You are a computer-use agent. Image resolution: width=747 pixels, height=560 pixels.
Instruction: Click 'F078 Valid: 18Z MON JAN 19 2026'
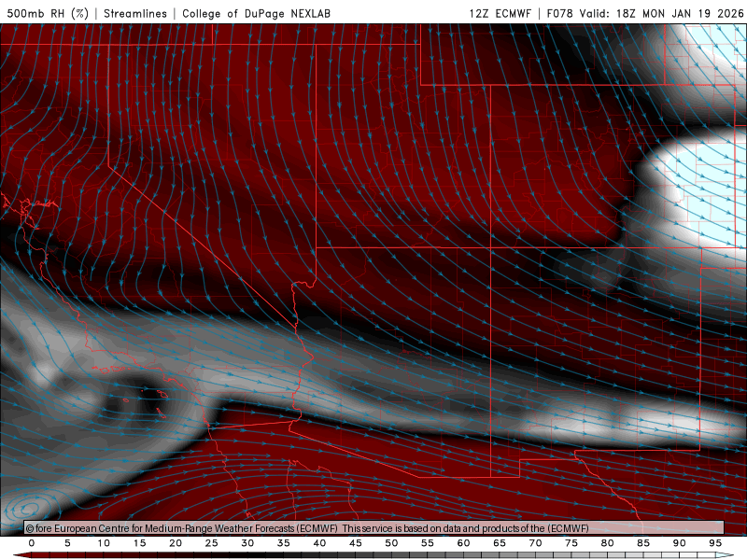[x=645, y=13]
